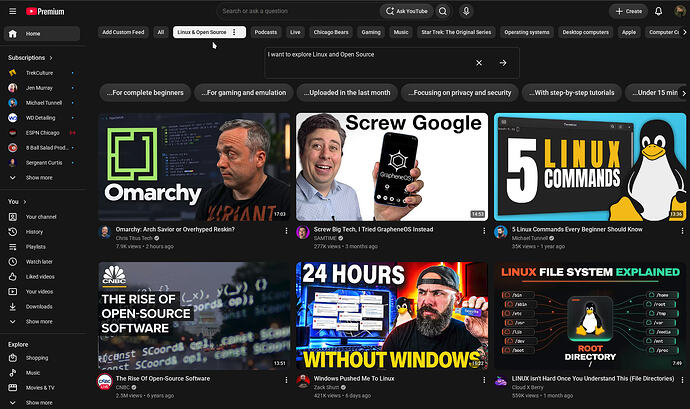The height and width of the screenshot is (409, 690).
Task: Open the 24 Hours Without Windows thumbnail
Action: [392, 316]
